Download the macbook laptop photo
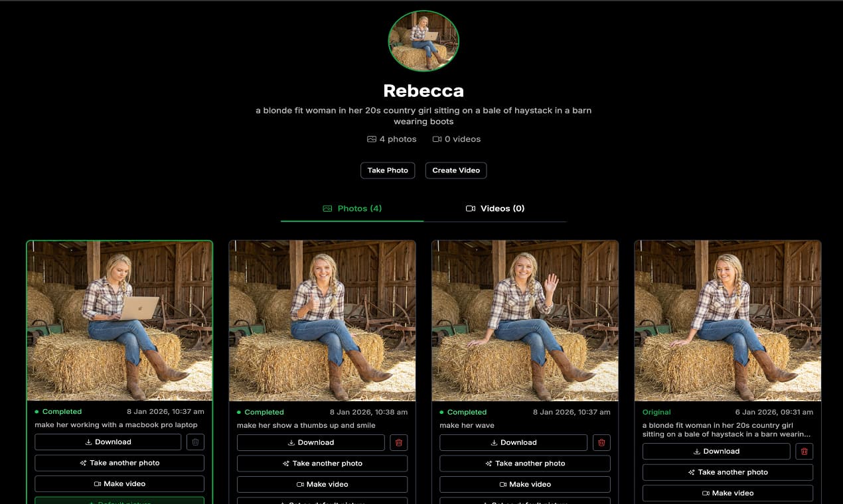Screen dimensions: 843x504 coord(108,442)
